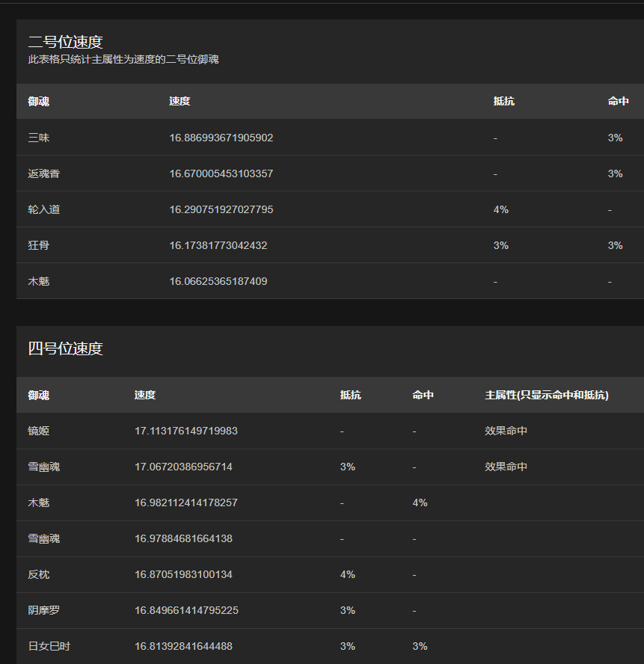Click 速度 column header in 四号位速度 table
This screenshot has height=664, width=644.
point(145,395)
